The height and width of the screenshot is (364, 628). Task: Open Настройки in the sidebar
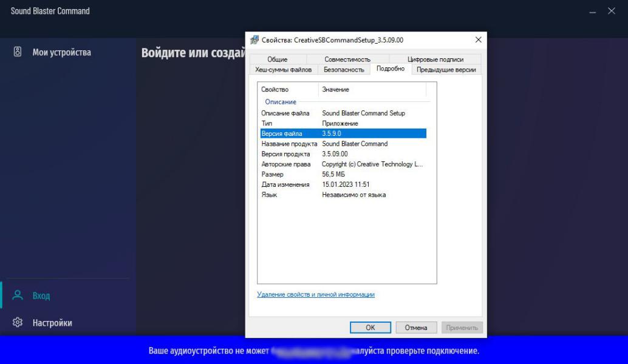tap(52, 323)
